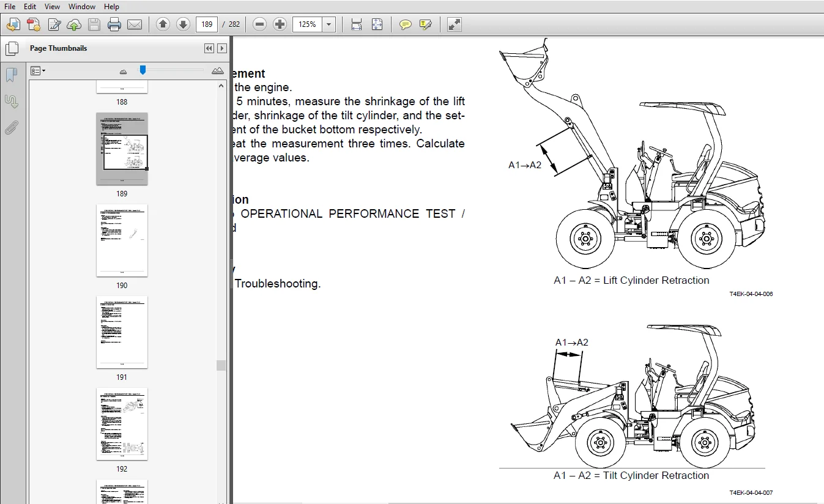
Task: Adjust the thumbnail size slider handle
Action: tap(143, 70)
